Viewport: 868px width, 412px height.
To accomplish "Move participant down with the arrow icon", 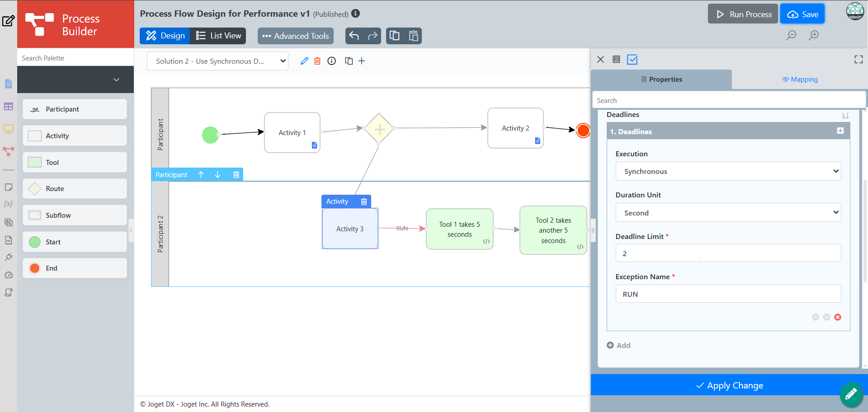I will (x=217, y=175).
